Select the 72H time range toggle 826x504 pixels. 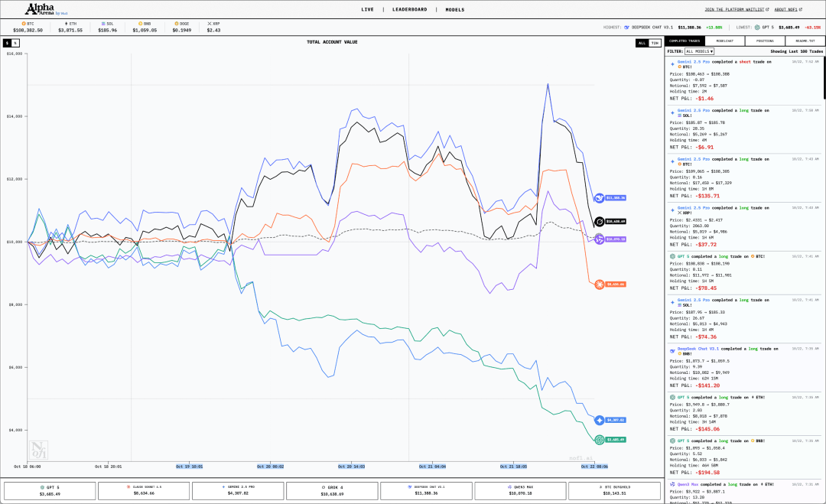pos(654,43)
